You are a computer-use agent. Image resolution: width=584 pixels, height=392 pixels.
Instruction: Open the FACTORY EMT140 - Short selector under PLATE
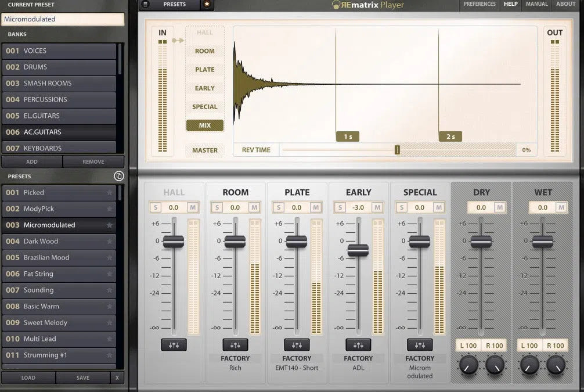[297, 362]
